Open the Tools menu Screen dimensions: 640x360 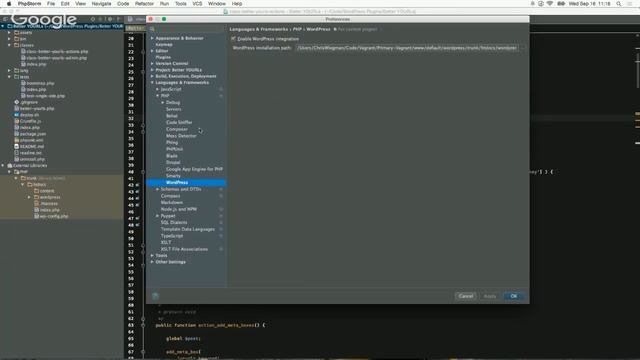(x=180, y=4)
